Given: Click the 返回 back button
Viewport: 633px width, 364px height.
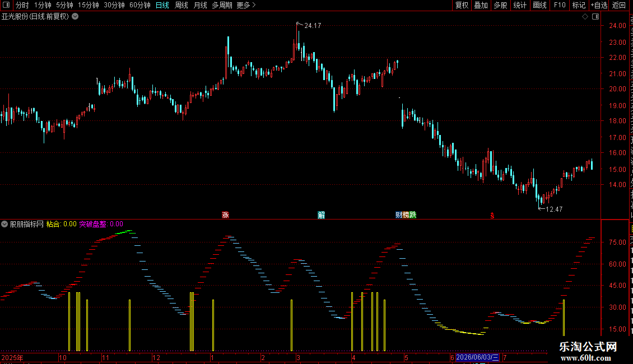Looking at the screenshot, I should coord(619,5).
